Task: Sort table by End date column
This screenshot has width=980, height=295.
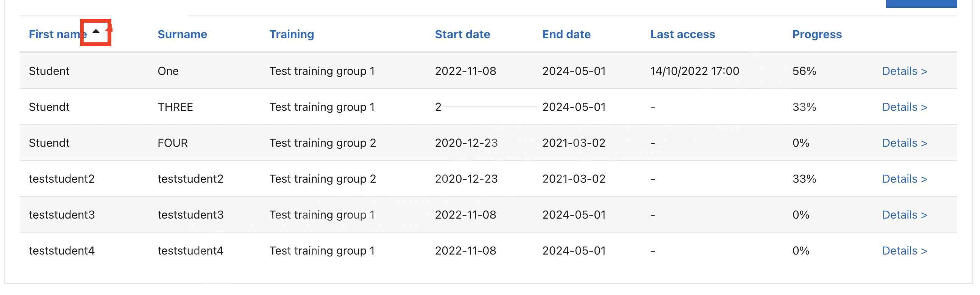Action: pos(566,34)
